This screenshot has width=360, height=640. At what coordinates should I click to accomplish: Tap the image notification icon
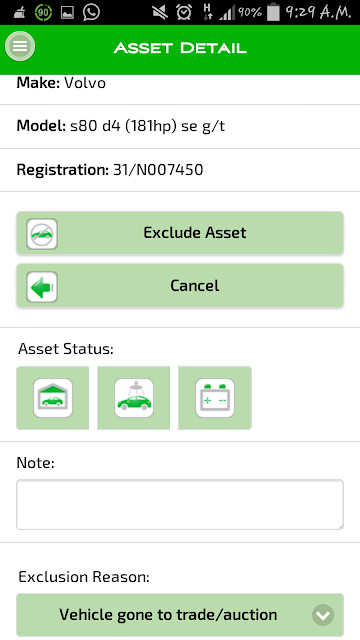[67, 13]
